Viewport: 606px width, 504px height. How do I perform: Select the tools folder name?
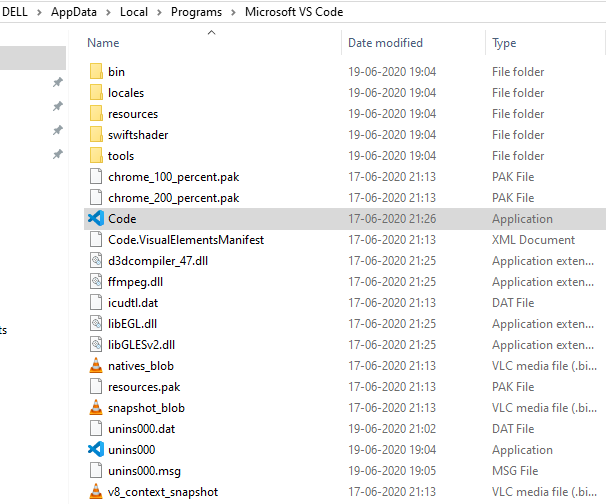pyautogui.click(x=121, y=156)
